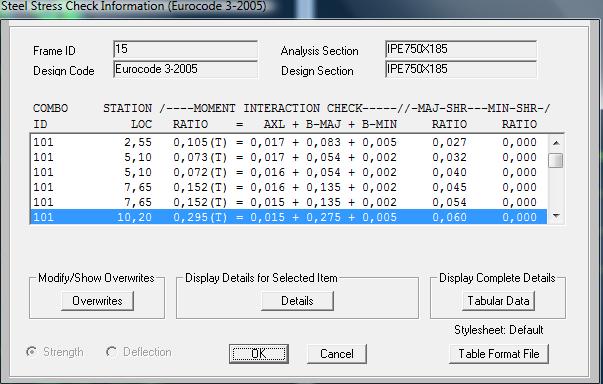Select the row with ratio 0,073(T)

tap(288, 157)
